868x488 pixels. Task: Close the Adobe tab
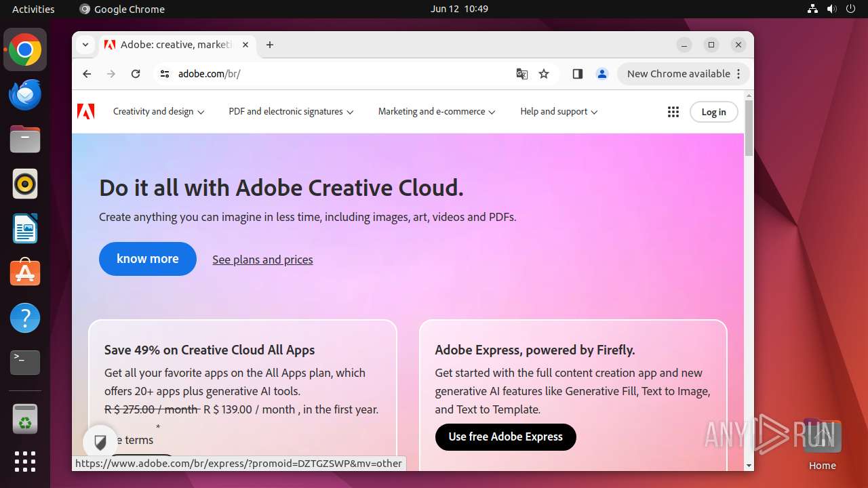pyautogui.click(x=245, y=45)
